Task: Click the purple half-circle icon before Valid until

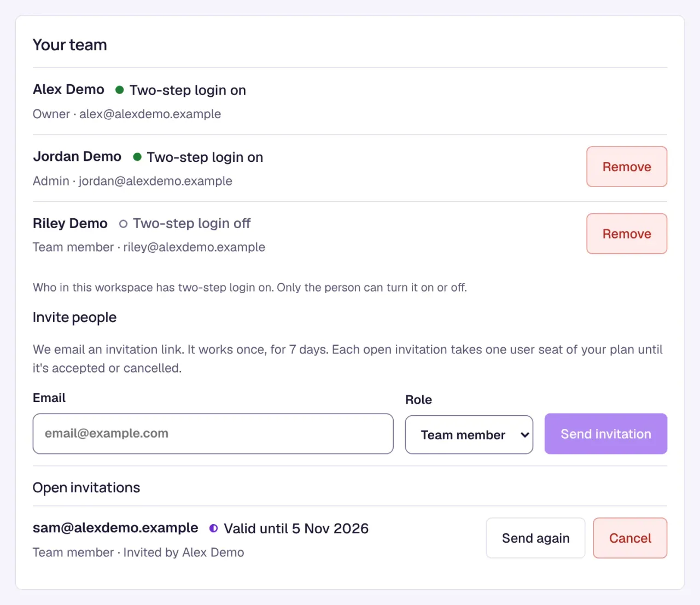Action: coord(213,528)
